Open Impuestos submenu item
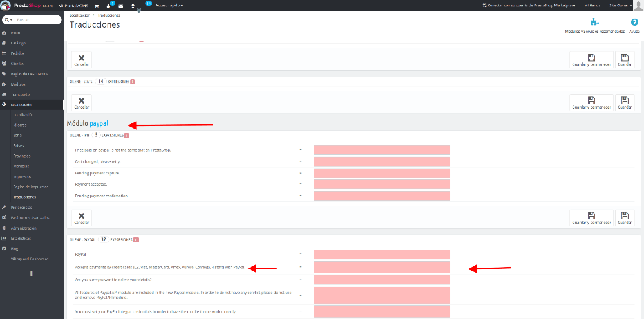This screenshot has height=319, width=644. click(x=21, y=176)
